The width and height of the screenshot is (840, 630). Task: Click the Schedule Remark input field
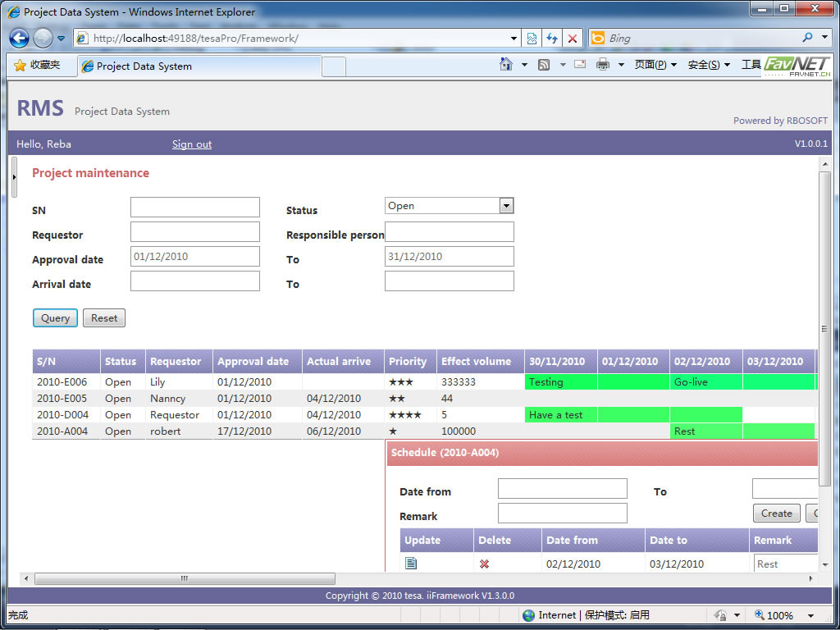tap(563, 514)
